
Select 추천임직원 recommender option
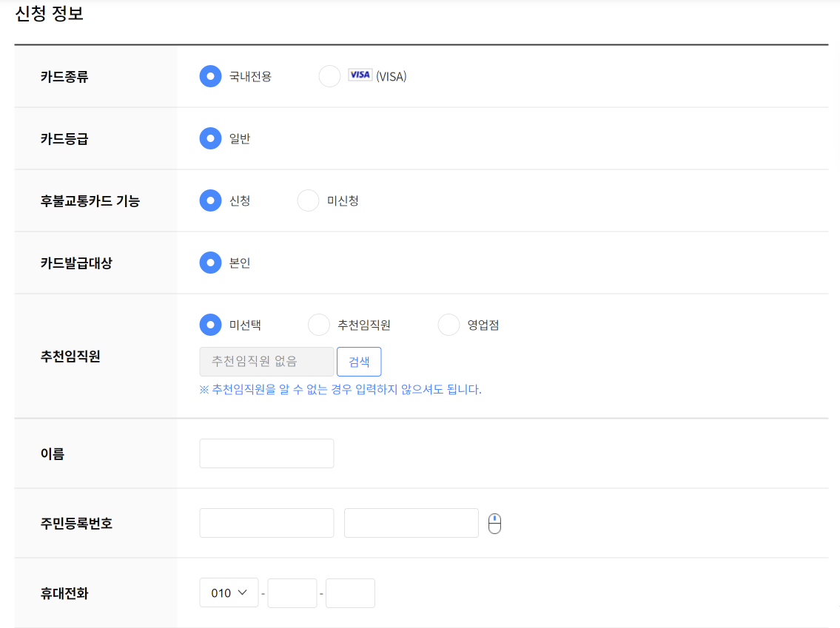tap(318, 324)
